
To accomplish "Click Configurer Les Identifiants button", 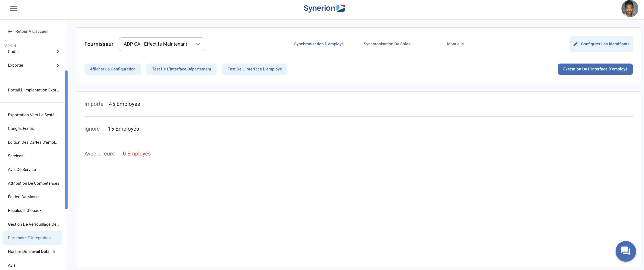I will coord(602,44).
